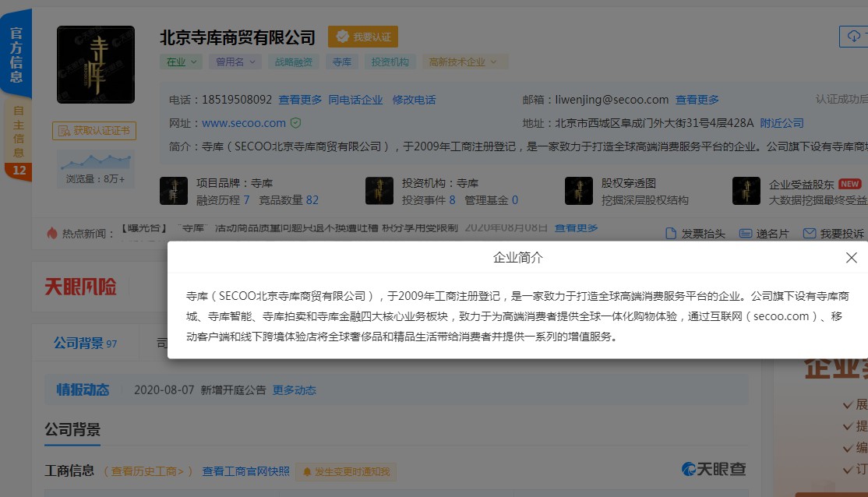This screenshot has width=868, height=497.
Task: Select the 战略融资 tag
Action: click(294, 62)
